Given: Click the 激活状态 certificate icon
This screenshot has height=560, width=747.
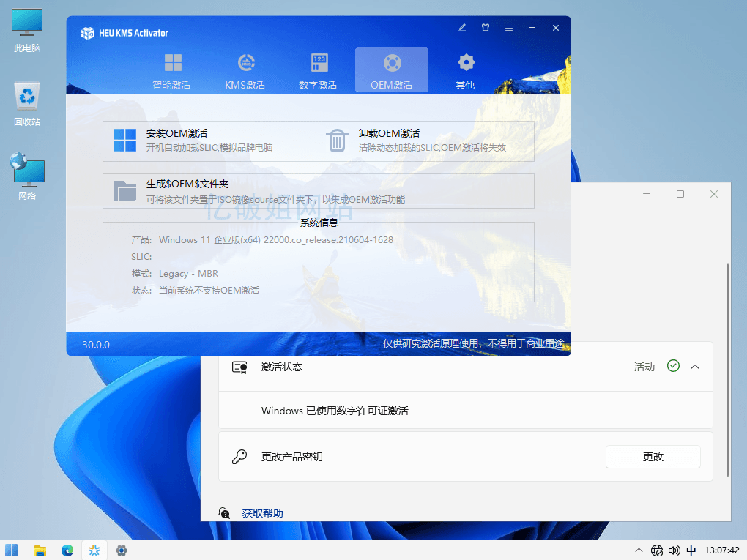Looking at the screenshot, I should tap(239, 367).
